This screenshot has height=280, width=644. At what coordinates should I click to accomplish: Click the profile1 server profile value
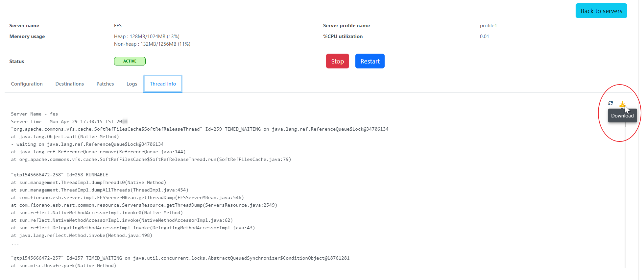coord(488,26)
